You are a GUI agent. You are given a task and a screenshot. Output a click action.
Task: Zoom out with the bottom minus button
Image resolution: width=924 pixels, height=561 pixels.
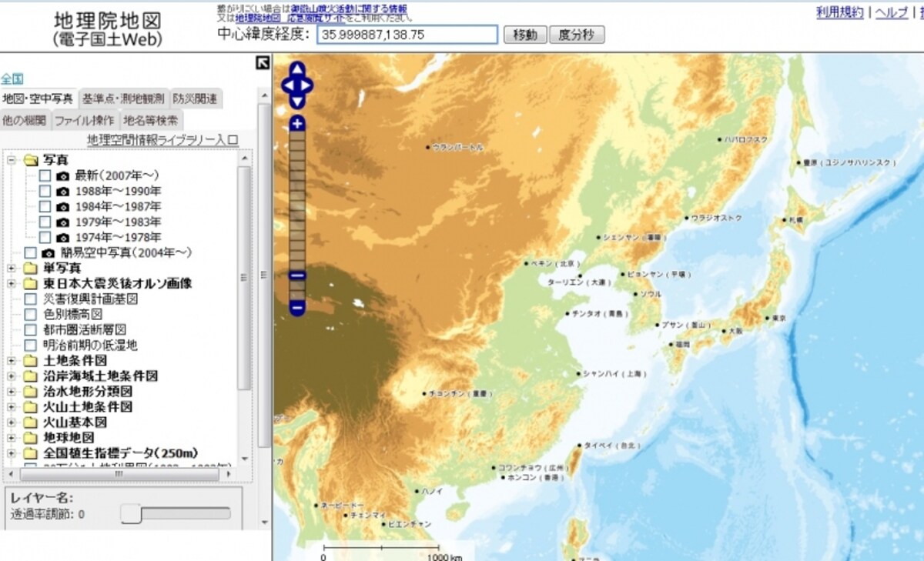click(x=298, y=308)
